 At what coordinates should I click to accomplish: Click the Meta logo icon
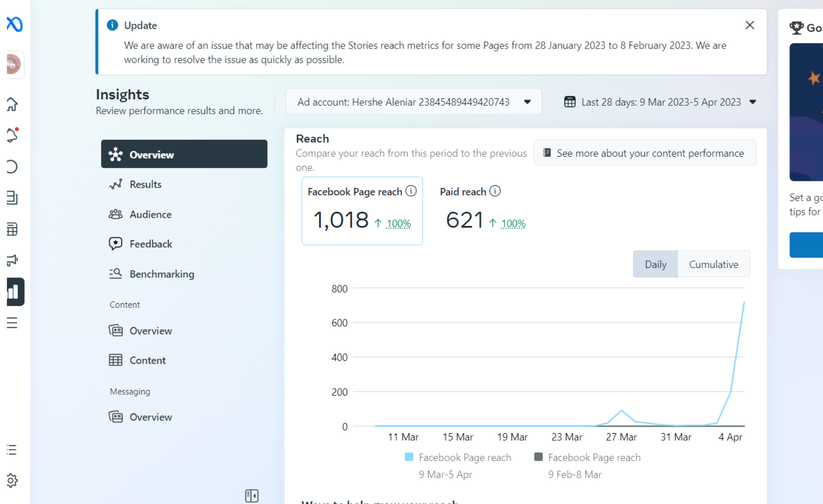coord(15,24)
